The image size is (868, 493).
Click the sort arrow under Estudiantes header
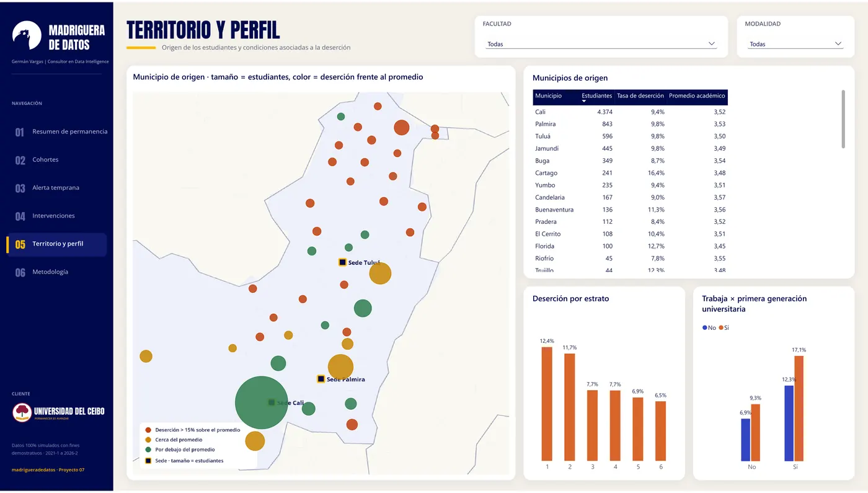[x=584, y=101]
